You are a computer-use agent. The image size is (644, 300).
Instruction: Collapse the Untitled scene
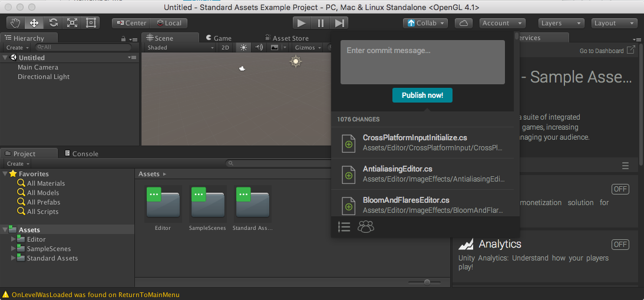point(5,58)
